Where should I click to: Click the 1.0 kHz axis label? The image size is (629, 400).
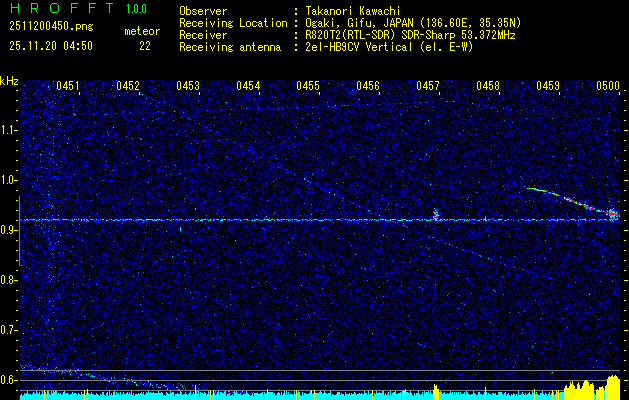pos(10,179)
